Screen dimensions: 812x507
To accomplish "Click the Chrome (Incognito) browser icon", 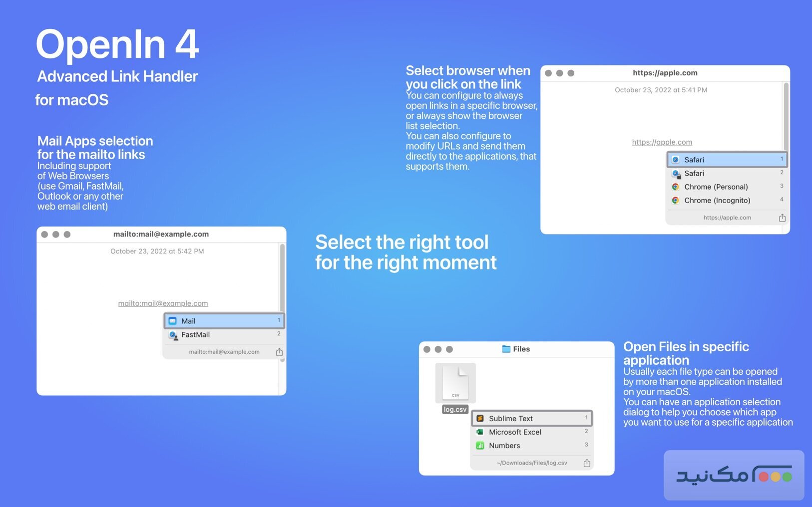I will coord(676,200).
